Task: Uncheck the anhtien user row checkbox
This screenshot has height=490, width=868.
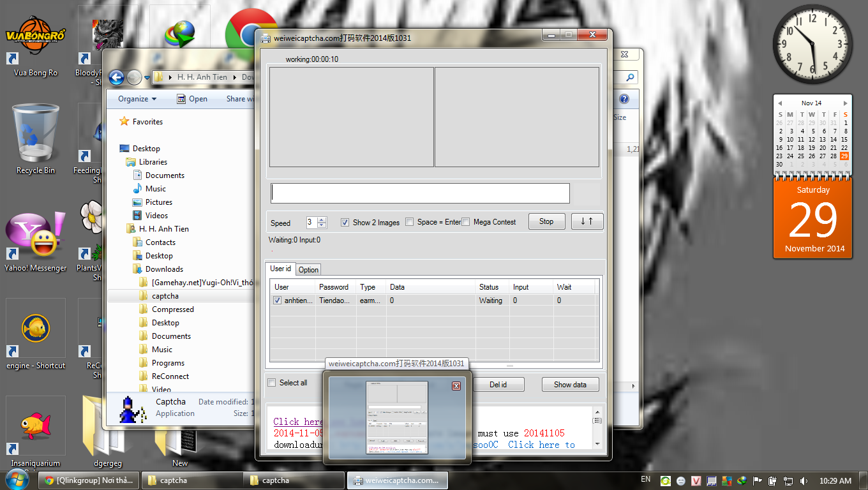Action: [x=277, y=300]
